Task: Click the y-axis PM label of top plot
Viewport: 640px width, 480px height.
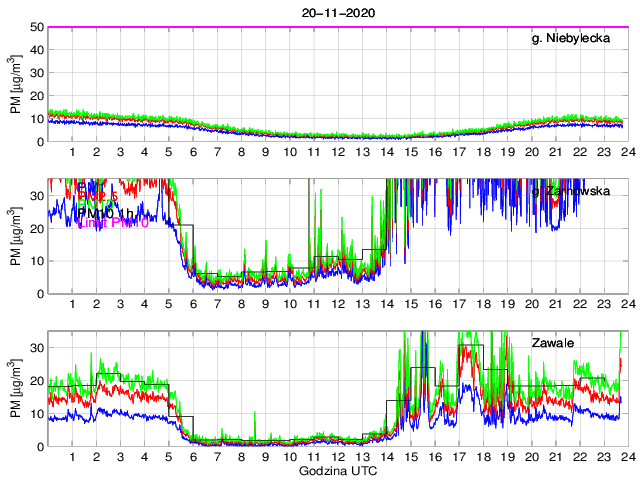Action: pyautogui.click(x=15, y=84)
